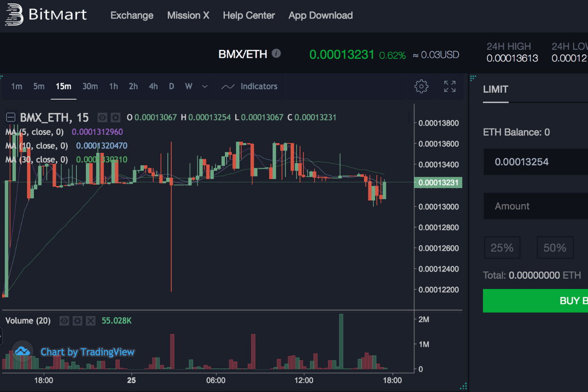Click the 12:00 time axis label
The image size is (588, 392).
pyautogui.click(x=304, y=380)
